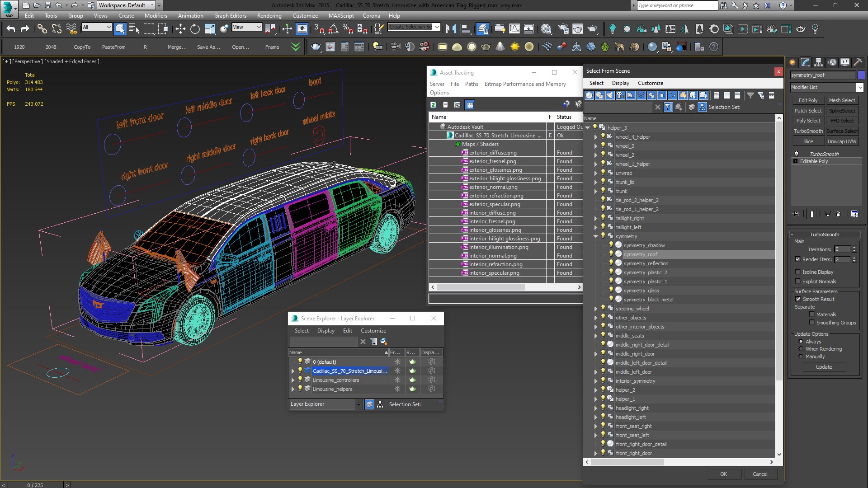Toggle visibility bulb of Limousine_helpers layer
This screenshot has width=868, height=488.
(x=300, y=389)
